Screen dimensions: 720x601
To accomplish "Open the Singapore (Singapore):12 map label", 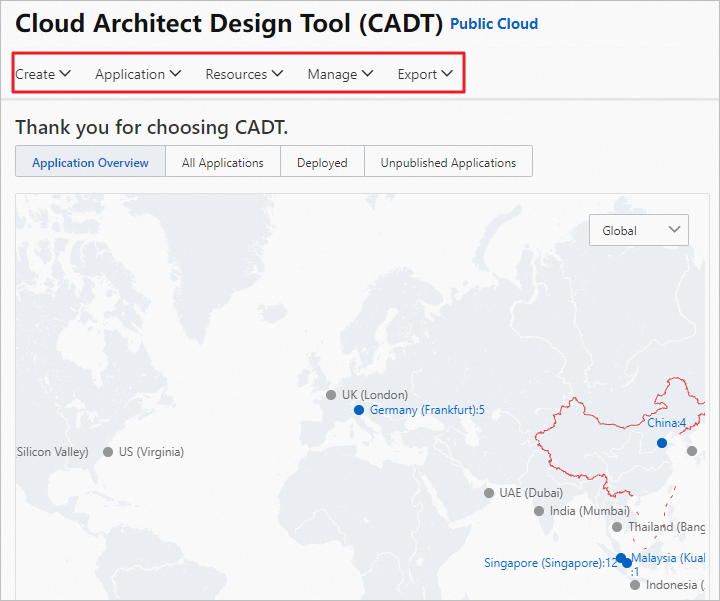I will click(x=551, y=562).
